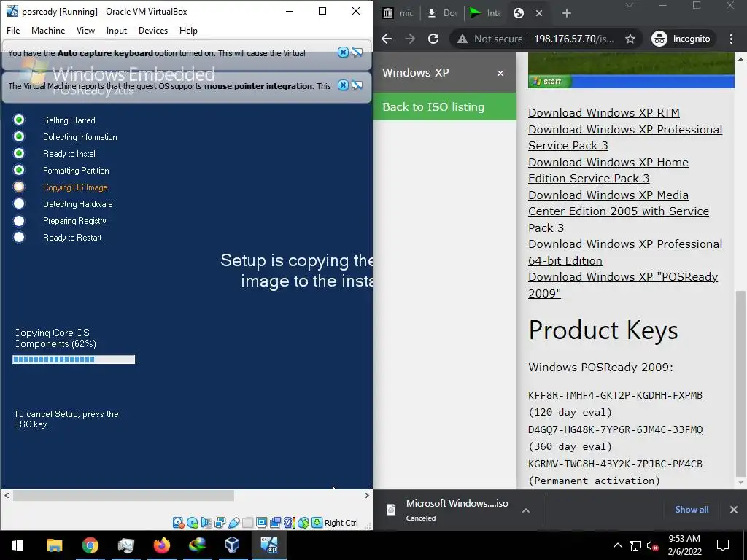This screenshot has height=560, width=747.
Task: Open Download Windows XP RTM link
Action: [603, 113]
